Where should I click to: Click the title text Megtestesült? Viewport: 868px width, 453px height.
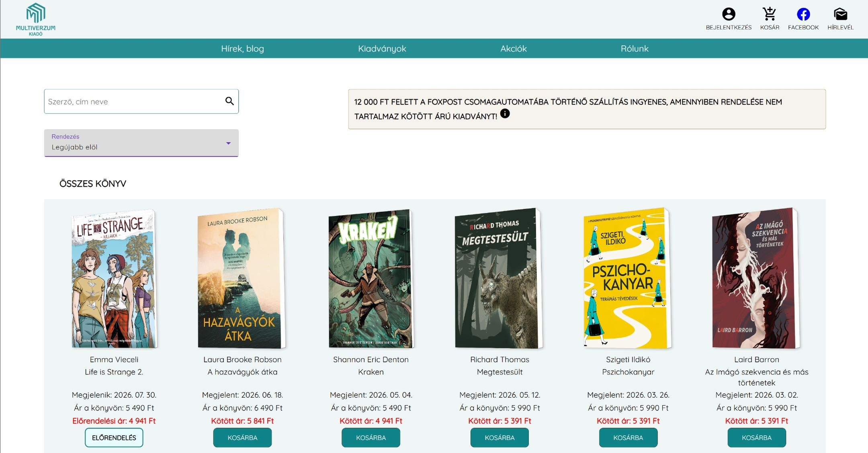500,372
